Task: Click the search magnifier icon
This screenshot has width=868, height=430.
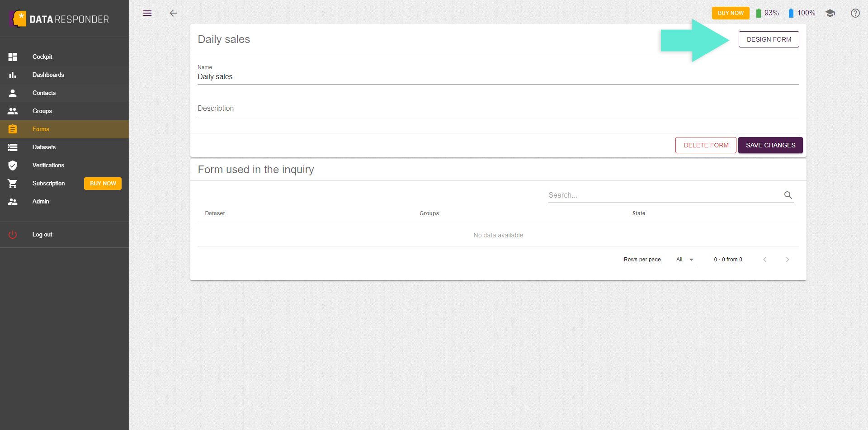Action: coord(788,195)
